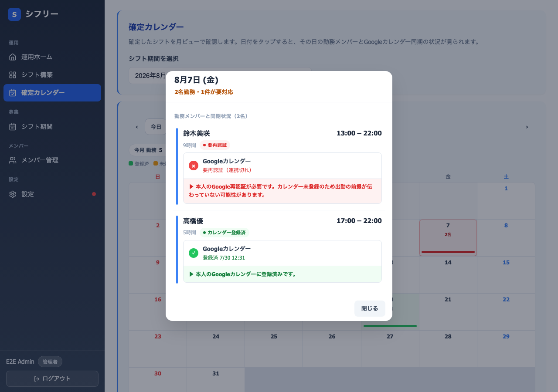The width and height of the screenshot is (558, 392).
Task: Click the home icon beside 運用ホーム
Action: (x=13, y=57)
